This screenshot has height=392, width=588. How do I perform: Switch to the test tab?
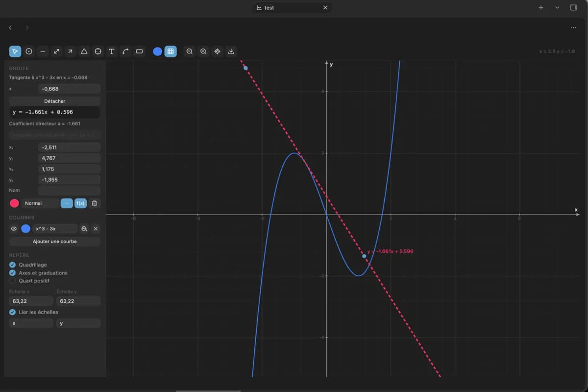tap(292, 8)
